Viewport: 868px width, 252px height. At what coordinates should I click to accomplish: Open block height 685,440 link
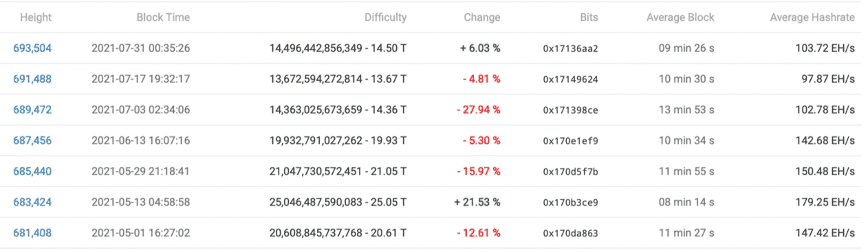click(33, 171)
